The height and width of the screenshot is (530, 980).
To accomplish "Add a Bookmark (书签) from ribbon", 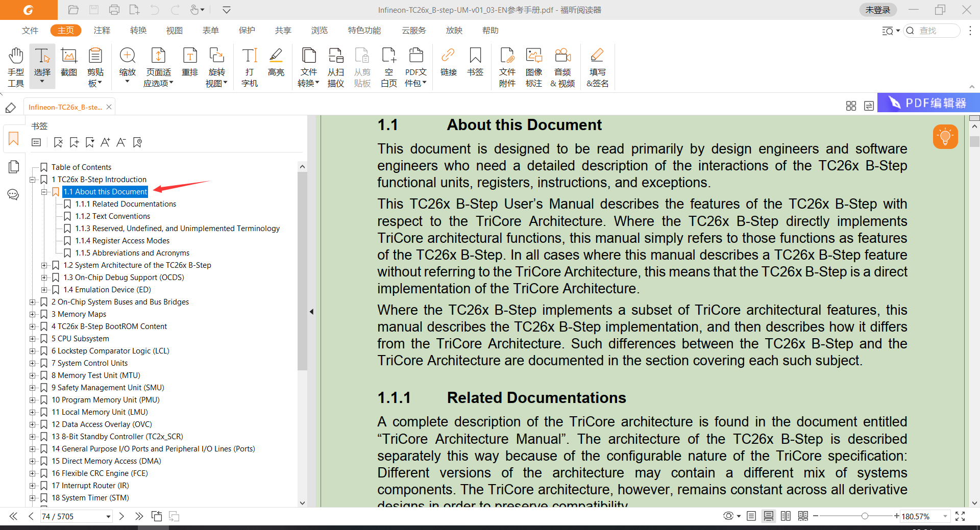I will tap(475, 62).
